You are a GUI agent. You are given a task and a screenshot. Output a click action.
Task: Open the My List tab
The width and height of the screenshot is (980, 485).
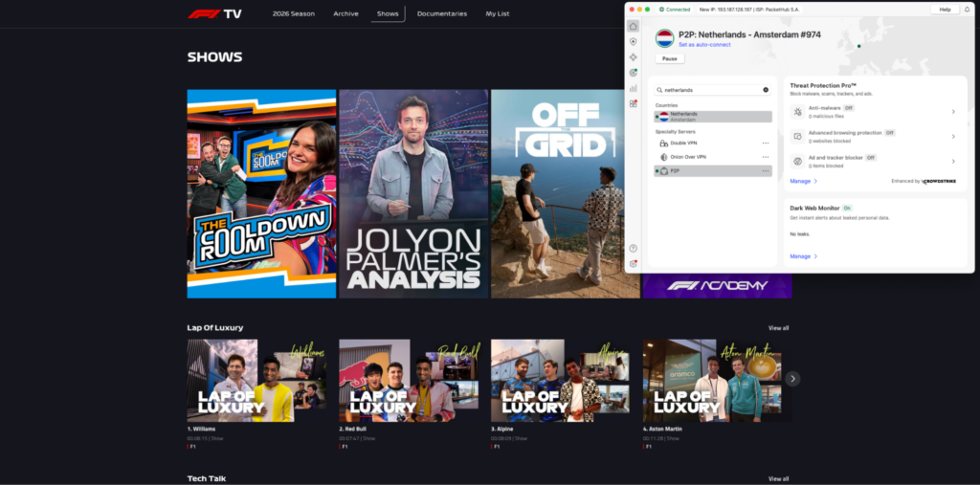click(498, 13)
